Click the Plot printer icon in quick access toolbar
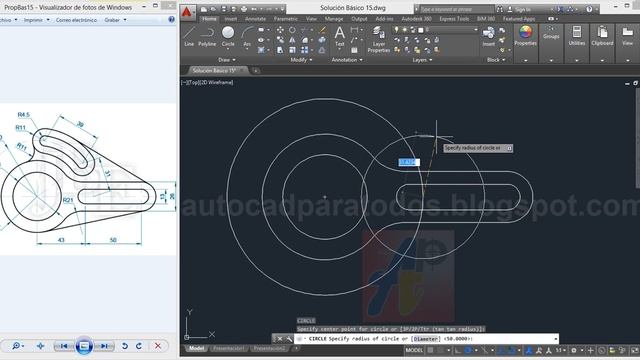The width and height of the screenshot is (640, 360). coord(244,9)
